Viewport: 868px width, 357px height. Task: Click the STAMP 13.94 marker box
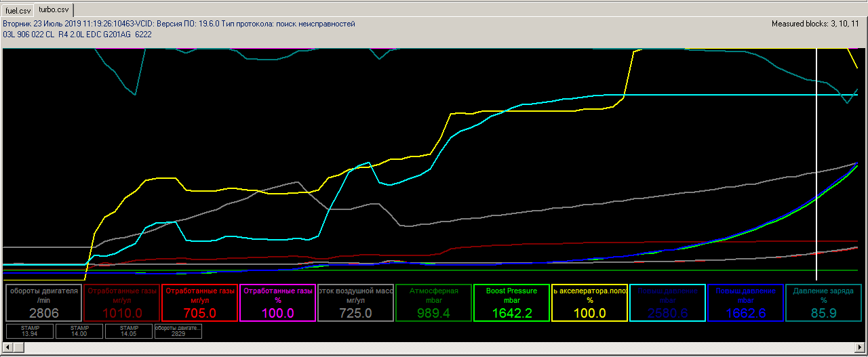(29, 331)
